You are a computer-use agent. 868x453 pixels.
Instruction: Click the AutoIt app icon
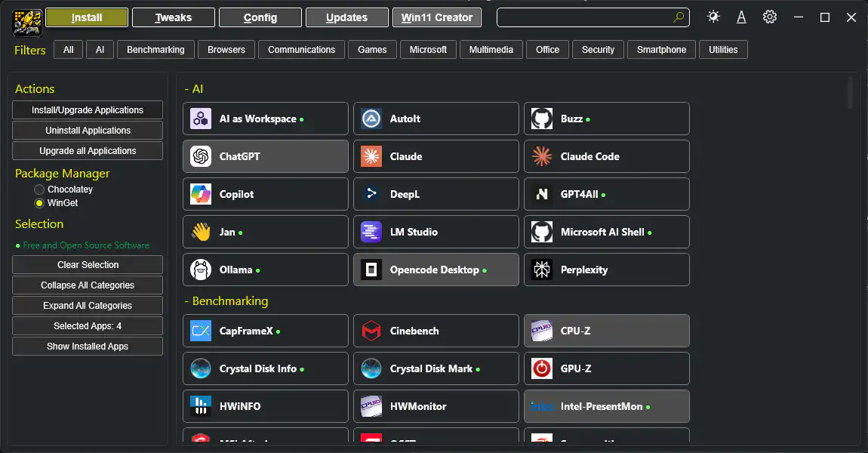(x=371, y=119)
